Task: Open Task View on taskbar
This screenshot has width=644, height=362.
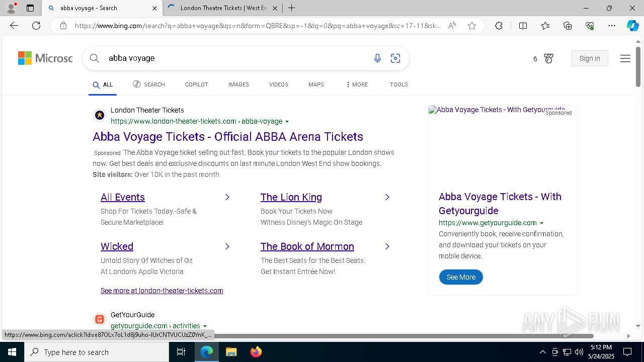Action: pos(181,352)
